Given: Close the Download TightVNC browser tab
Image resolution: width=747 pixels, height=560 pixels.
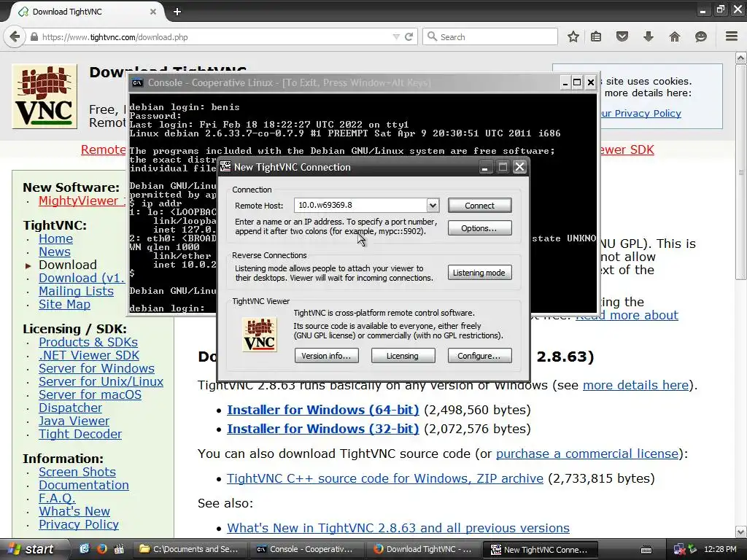Looking at the screenshot, I should pos(153,12).
